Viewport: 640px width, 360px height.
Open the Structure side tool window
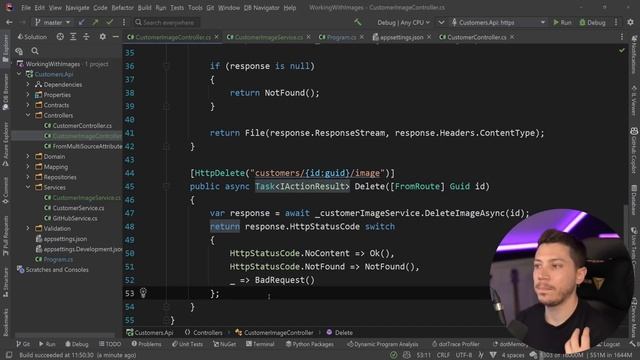click(5, 282)
